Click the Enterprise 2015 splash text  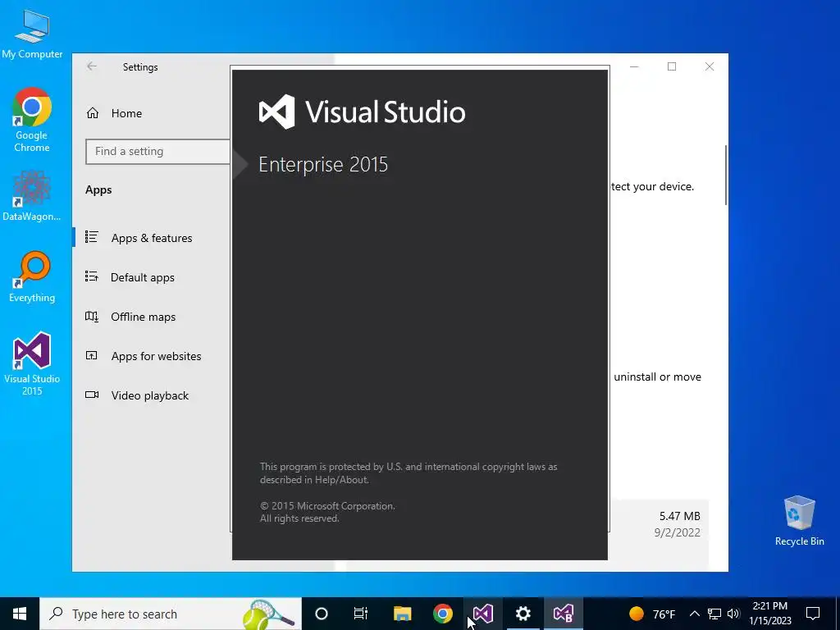(323, 164)
